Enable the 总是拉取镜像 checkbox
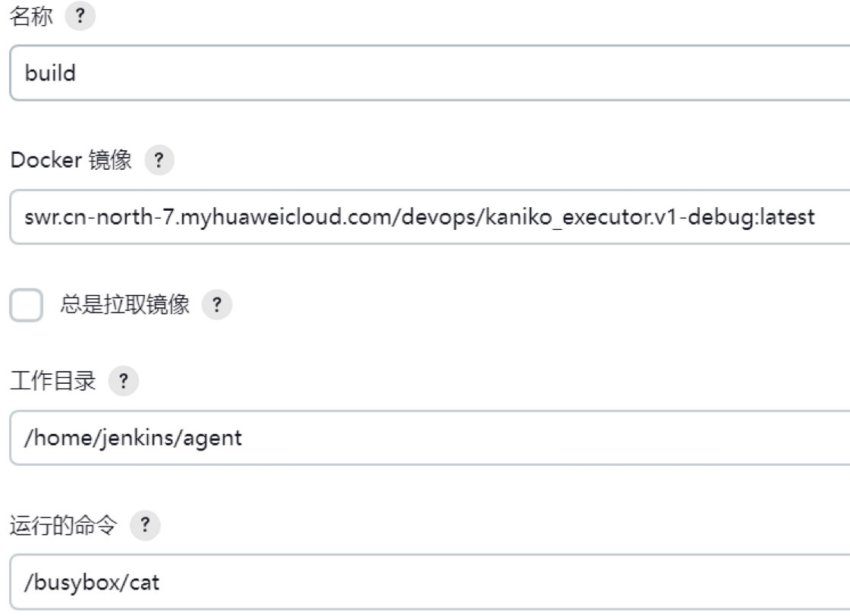Viewport: 850px width, 616px height. click(x=27, y=305)
